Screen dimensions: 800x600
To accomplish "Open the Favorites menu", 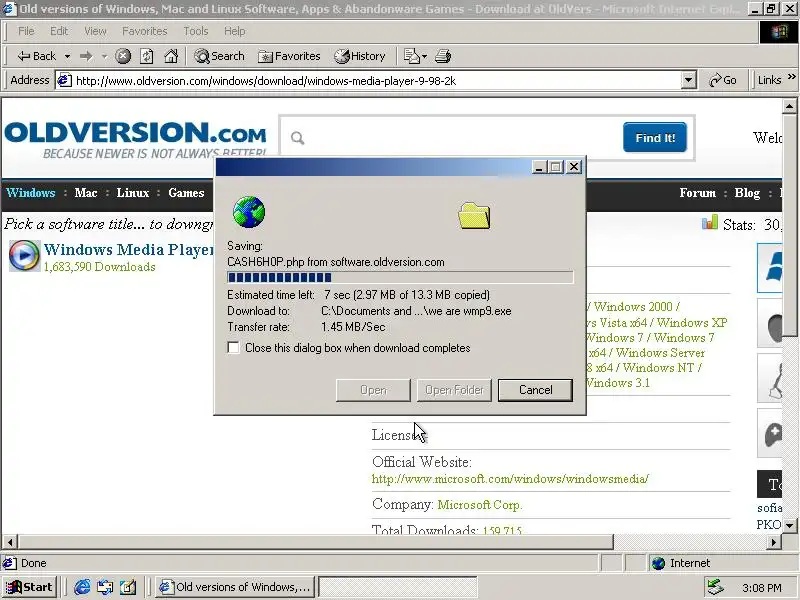I will [x=144, y=31].
